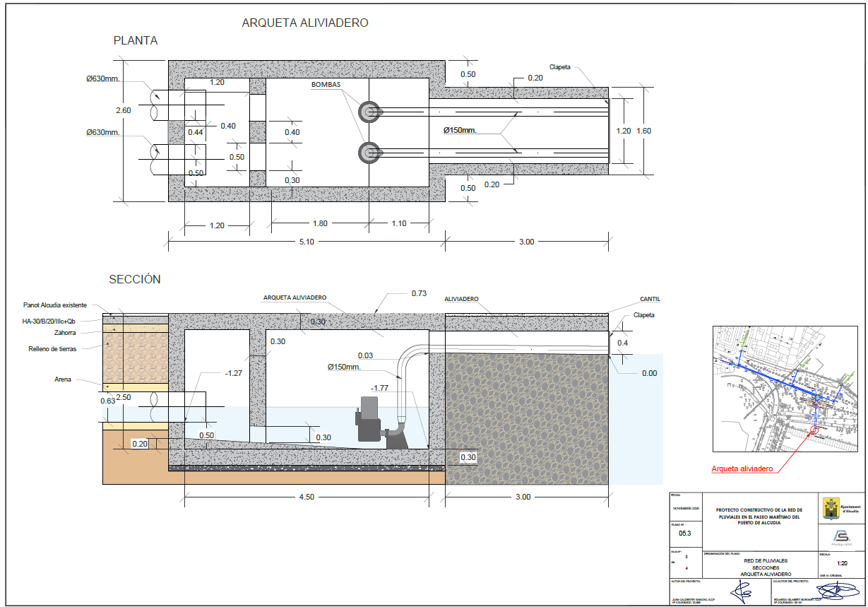Select the 'PLANTA' heading
Image resolution: width=868 pixels, height=607 pixels.
click(x=136, y=41)
